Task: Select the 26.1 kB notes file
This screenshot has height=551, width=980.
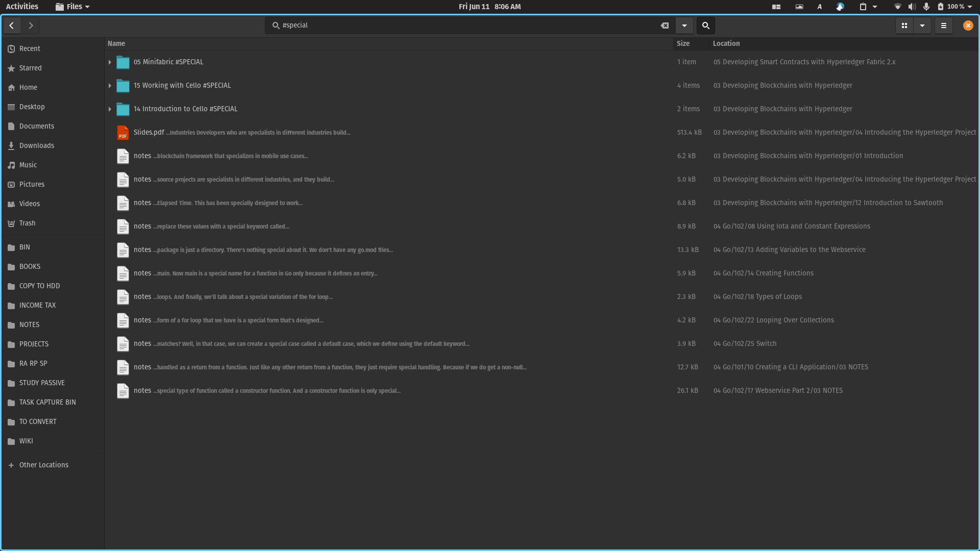Action: pyautogui.click(x=542, y=391)
